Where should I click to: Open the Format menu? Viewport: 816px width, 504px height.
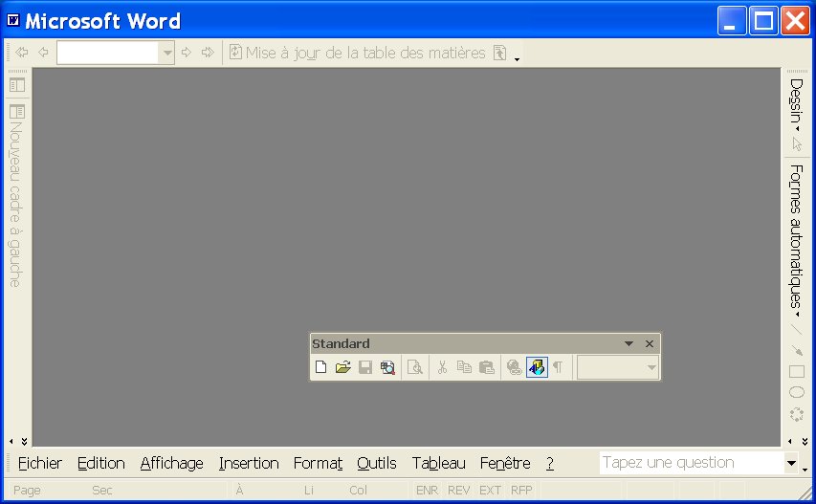pyautogui.click(x=318, y=463)
